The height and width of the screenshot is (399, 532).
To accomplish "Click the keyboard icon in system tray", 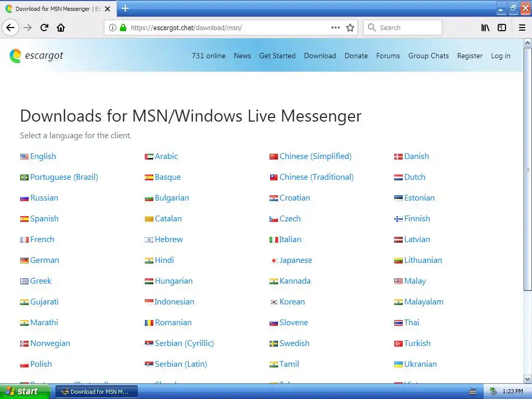I will [472, 392].
